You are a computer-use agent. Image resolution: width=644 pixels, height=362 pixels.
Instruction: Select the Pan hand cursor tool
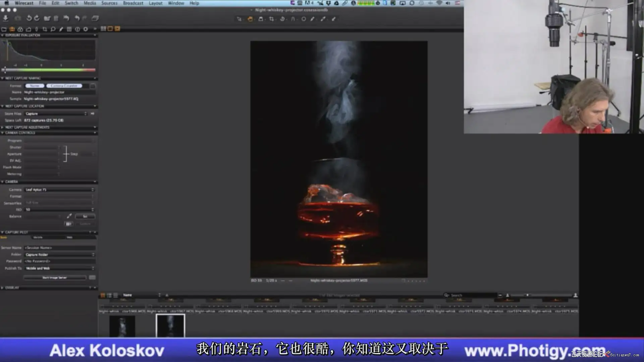250,19
